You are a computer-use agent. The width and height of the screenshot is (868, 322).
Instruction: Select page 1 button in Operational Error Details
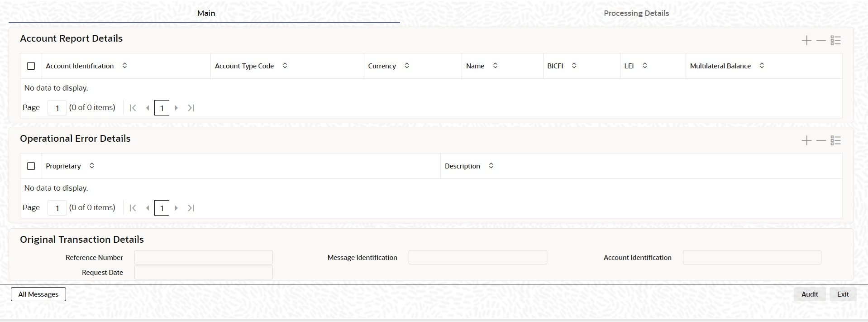pyautogui.click(x=162, y=208)
